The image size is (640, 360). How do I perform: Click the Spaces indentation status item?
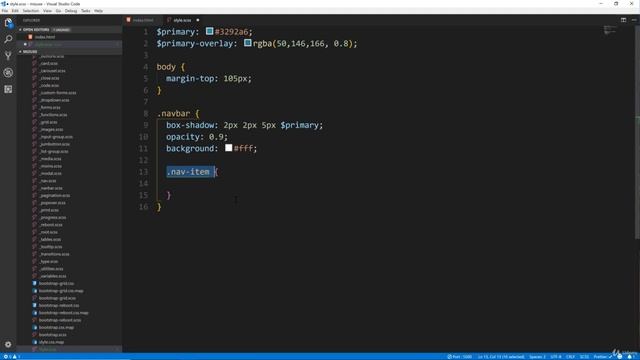click(537, 357)
